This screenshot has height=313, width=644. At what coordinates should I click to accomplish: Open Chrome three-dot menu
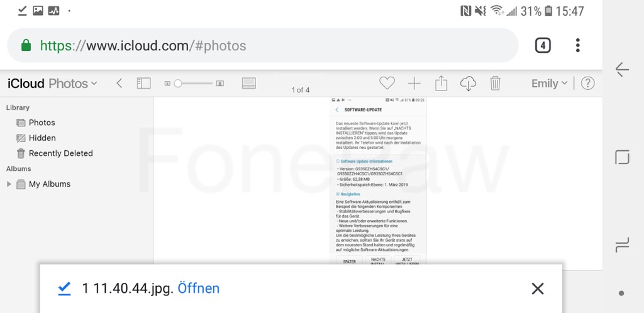coord(577,45)
